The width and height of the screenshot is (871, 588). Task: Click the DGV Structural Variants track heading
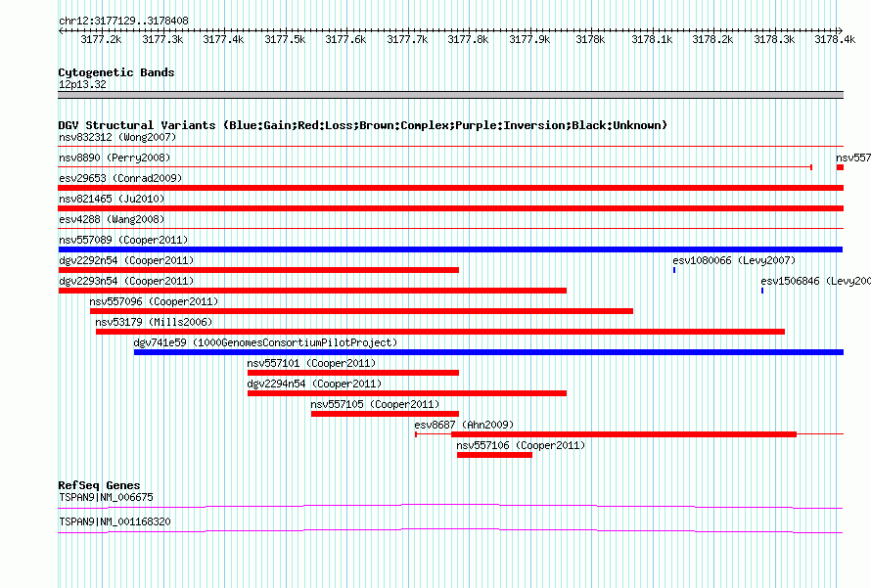[363, 125]
